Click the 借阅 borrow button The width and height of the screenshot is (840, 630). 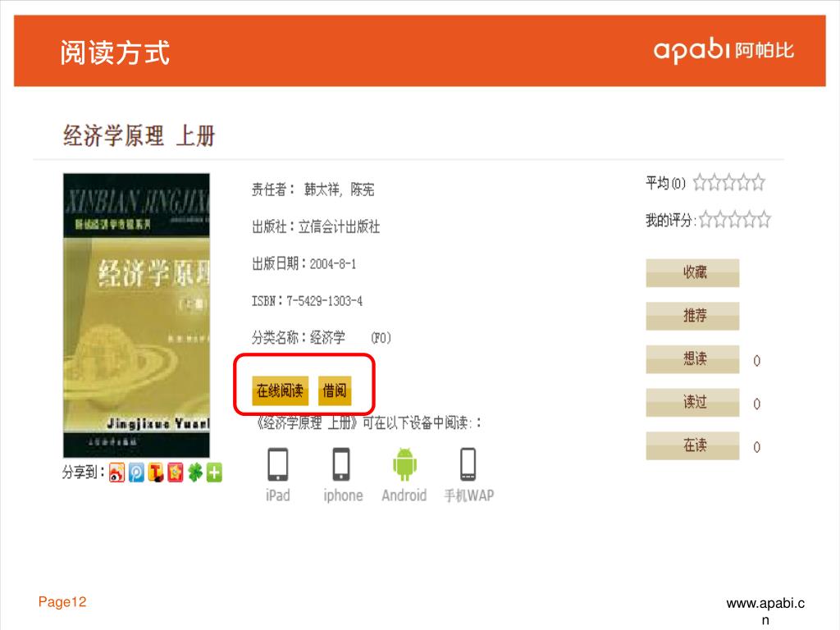(x=335, y=390)
